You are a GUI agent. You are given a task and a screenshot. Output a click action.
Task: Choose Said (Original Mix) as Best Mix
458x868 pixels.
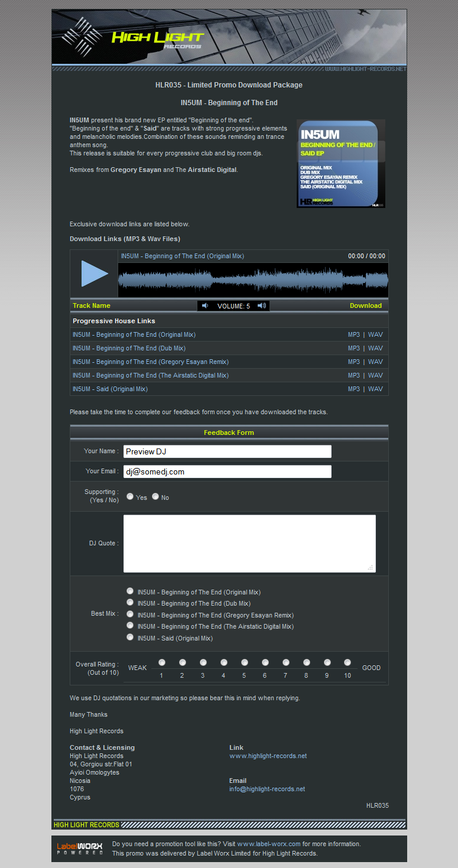[130, 637]
